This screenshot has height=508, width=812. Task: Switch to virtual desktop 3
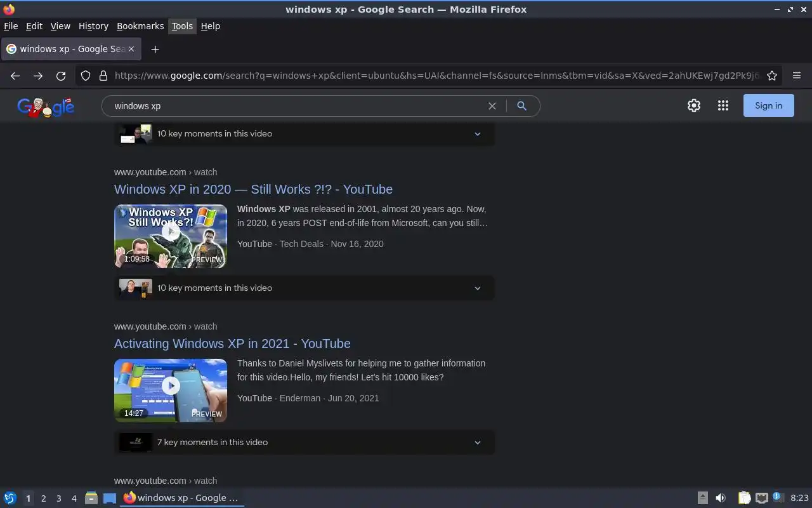pyautogui.click(x=58, y=498)
